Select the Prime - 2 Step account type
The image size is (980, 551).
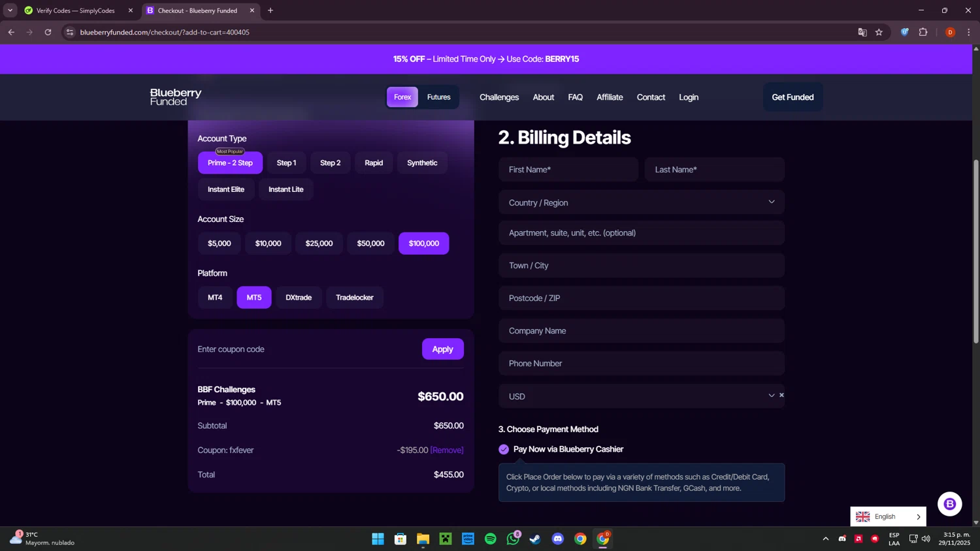pyautogui.click(x=230, y=163)
